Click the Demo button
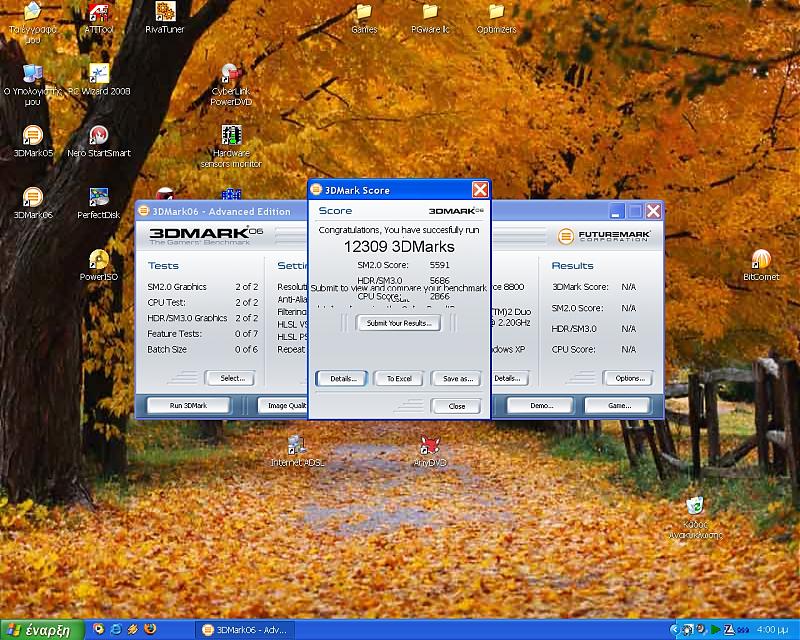Screen dimensions: 800x640 541,405
